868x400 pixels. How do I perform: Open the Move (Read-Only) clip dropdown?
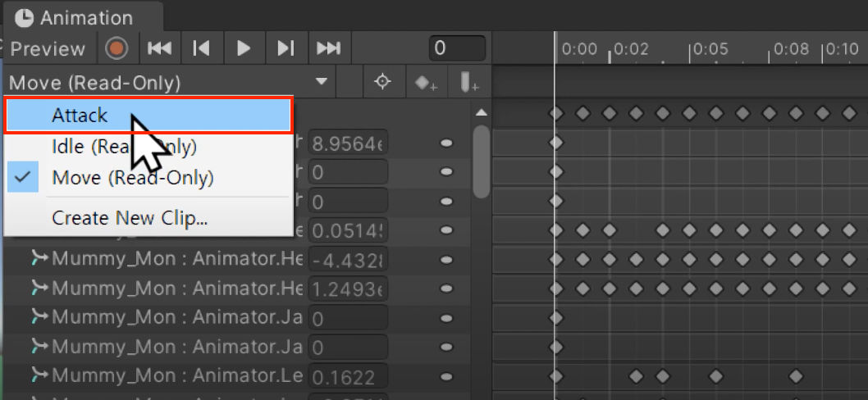pos(169,83)
